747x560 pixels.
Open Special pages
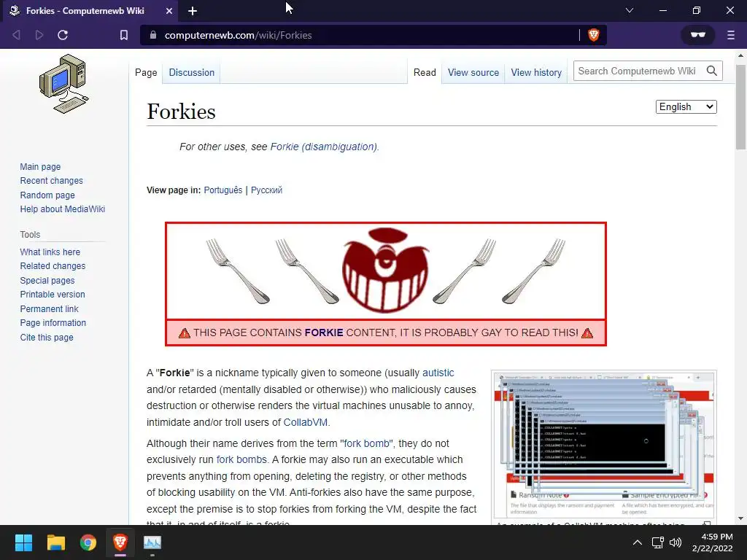pyautogui.click(x=47, y=281)
